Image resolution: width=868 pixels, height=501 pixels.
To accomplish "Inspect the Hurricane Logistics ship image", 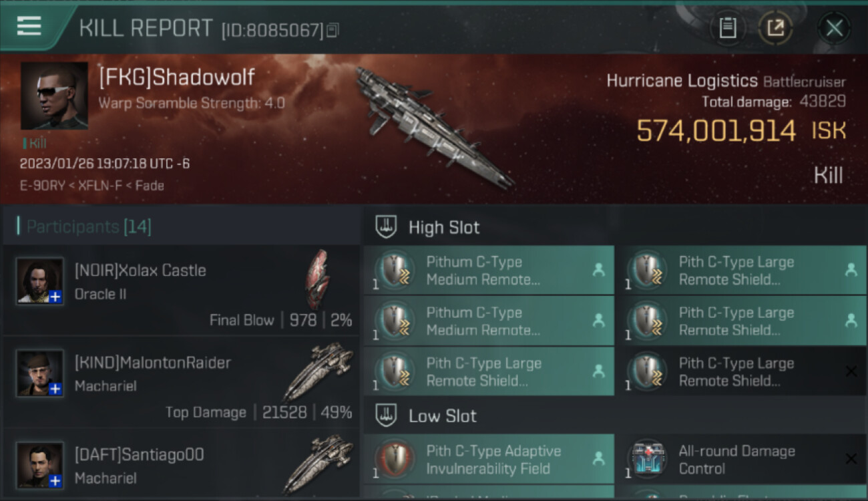I will tap(434, 127).
